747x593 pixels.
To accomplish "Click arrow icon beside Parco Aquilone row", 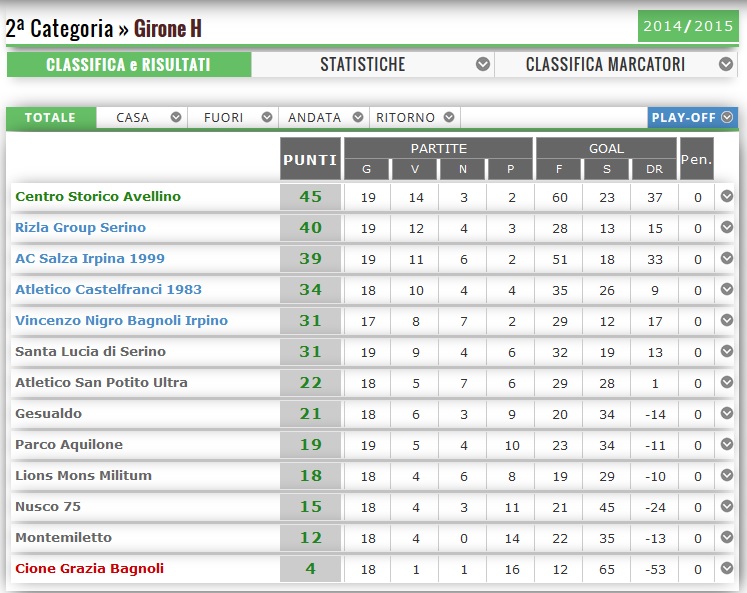I will (727, 444).
